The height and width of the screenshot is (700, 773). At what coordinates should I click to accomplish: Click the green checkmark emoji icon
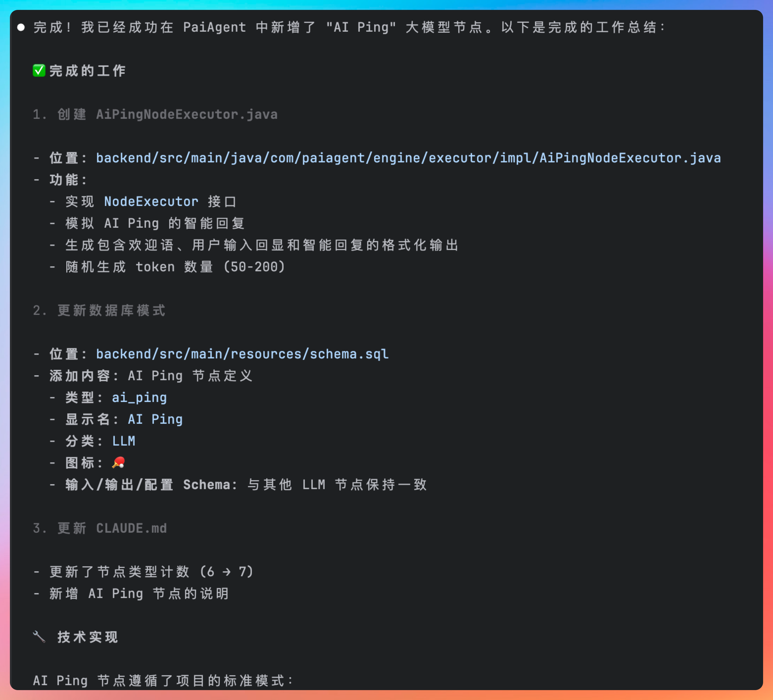point(39,71)
